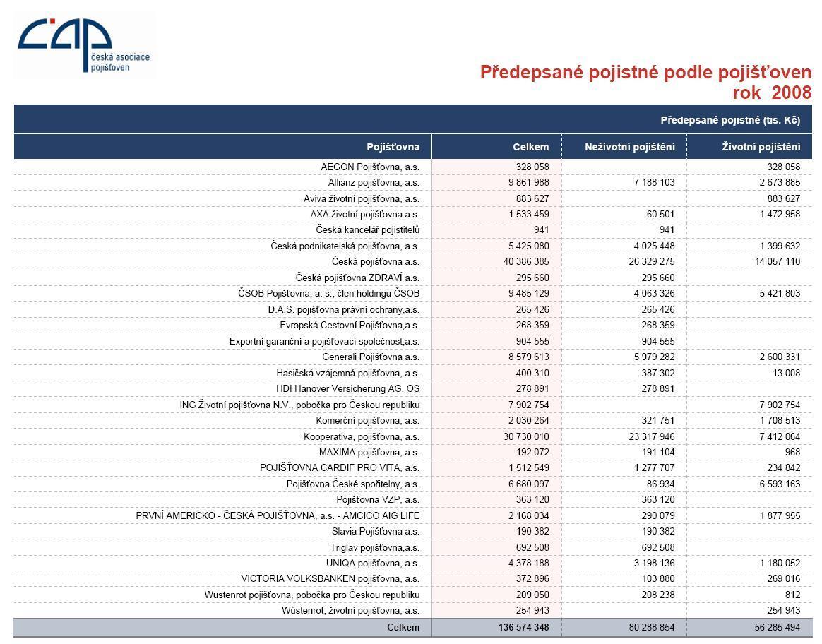This screenshot has height=644, width=822.
Task: Click MAXIMA life insurance value '968'
Action: tap(792, 452)
